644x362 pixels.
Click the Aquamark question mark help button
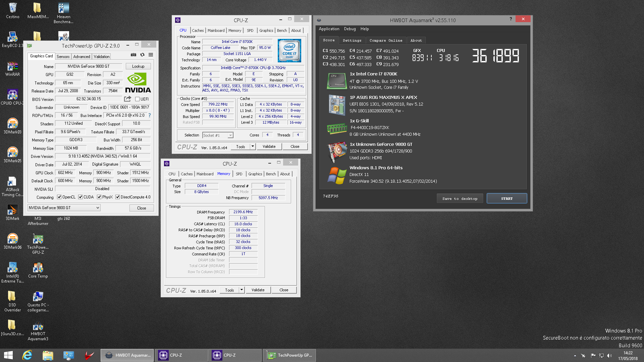pyautogui.click(x=511, y=19)
